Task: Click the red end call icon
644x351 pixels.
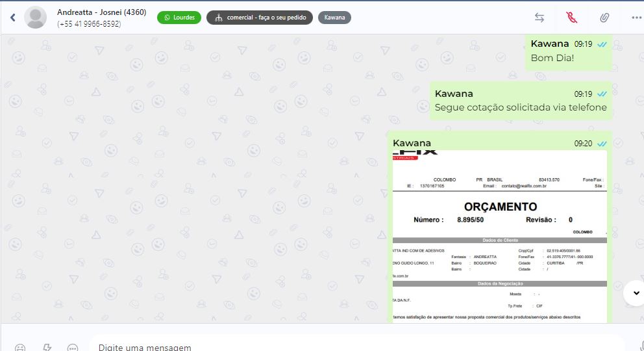Action: click(x=571, y=18)
